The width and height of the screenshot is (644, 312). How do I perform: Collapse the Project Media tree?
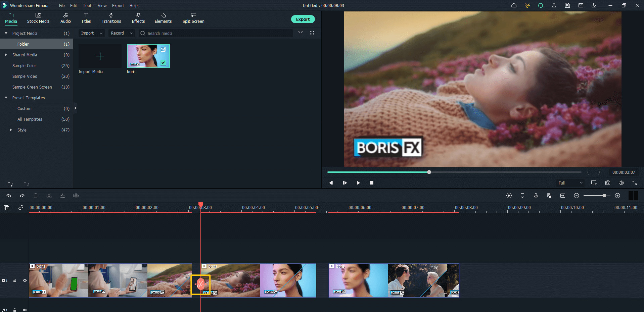[x=6, y=33]
